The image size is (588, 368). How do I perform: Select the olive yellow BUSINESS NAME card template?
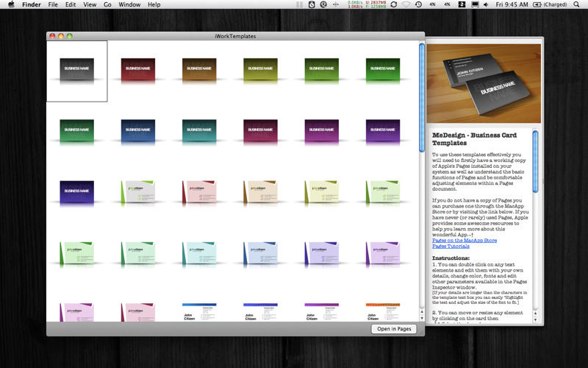pyautogui.click(x=260, y=70)
